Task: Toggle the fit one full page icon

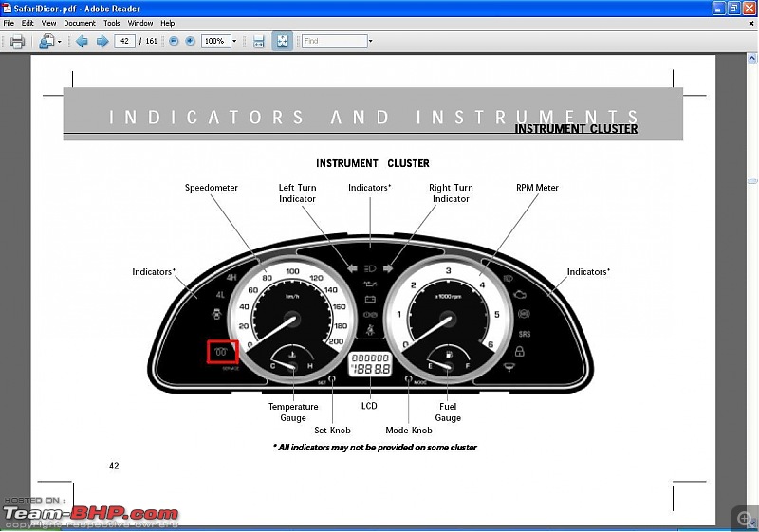Action: click(x=282, y=42)
